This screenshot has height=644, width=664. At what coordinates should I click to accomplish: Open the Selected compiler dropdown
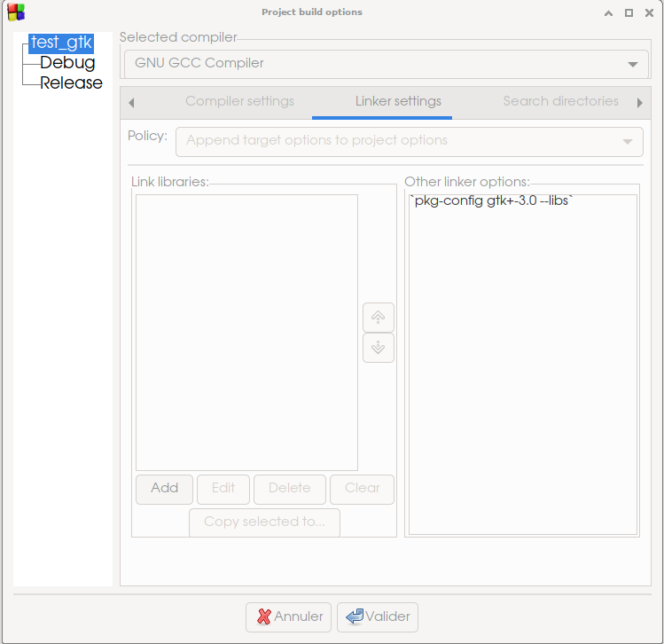click(387, 64)
